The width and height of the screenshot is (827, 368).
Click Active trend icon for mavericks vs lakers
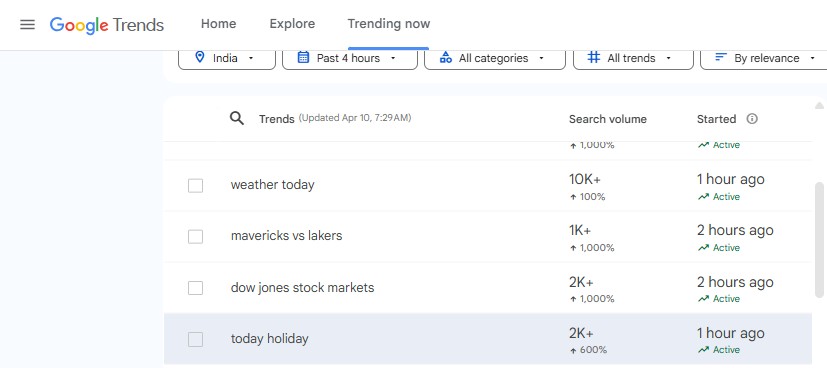tap(703, 248)
